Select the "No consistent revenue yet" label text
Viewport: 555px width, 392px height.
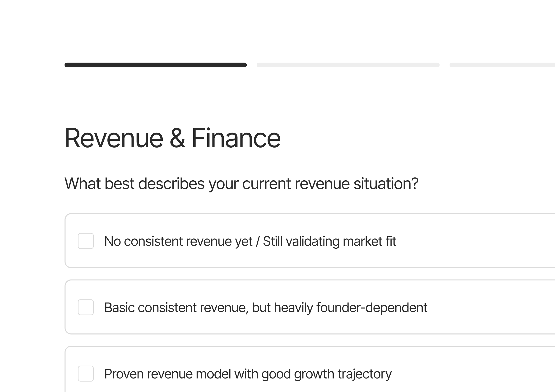(x=178, y=241)
